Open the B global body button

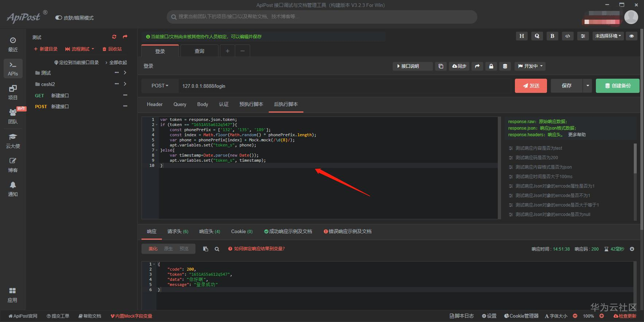(552, 36)
